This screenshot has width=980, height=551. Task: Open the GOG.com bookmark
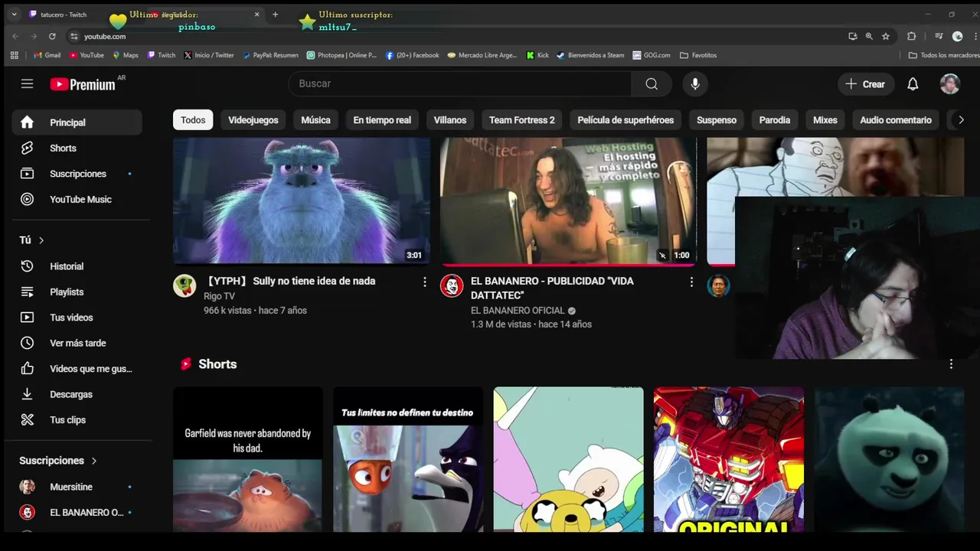point(652,55)
